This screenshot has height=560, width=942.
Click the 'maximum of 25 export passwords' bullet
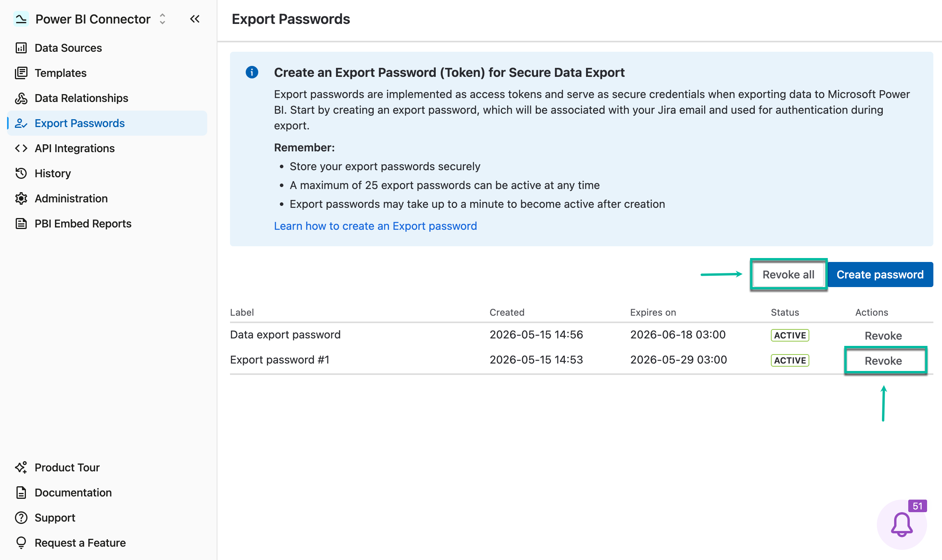point(444,185)
